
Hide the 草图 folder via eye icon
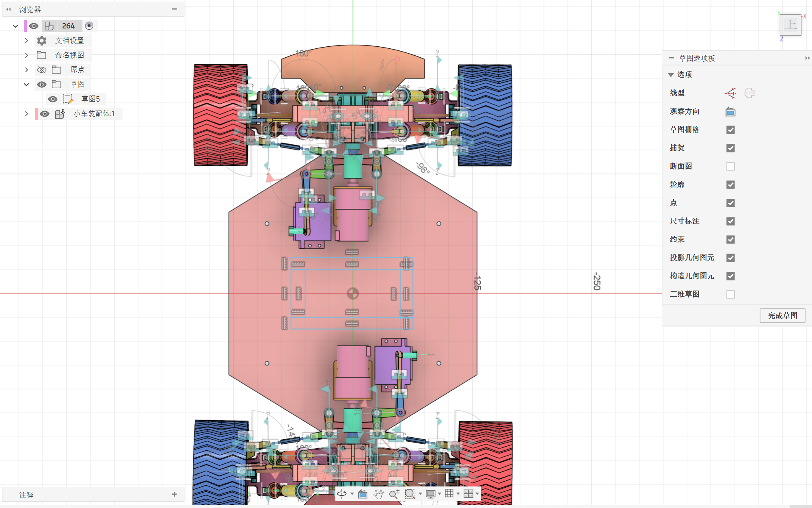coord(41,85)
